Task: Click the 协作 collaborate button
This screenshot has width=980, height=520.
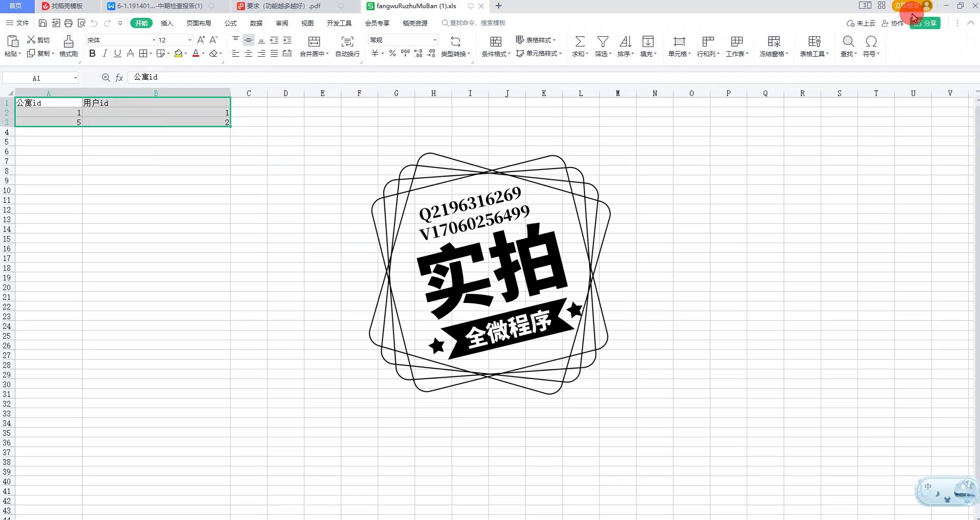Action: click(x=893, y=23)
